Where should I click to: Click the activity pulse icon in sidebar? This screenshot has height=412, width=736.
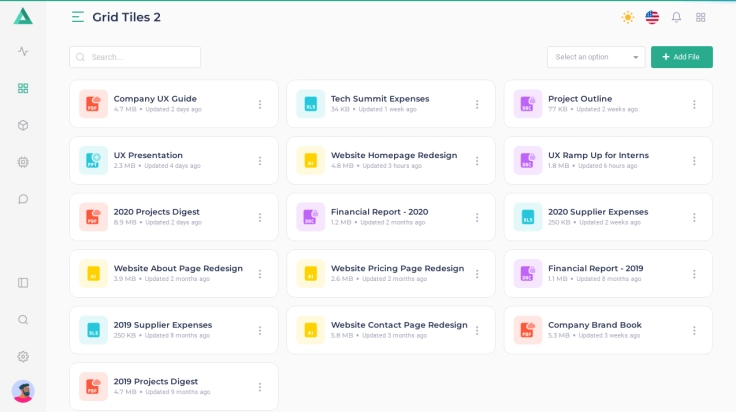(23, 51)
